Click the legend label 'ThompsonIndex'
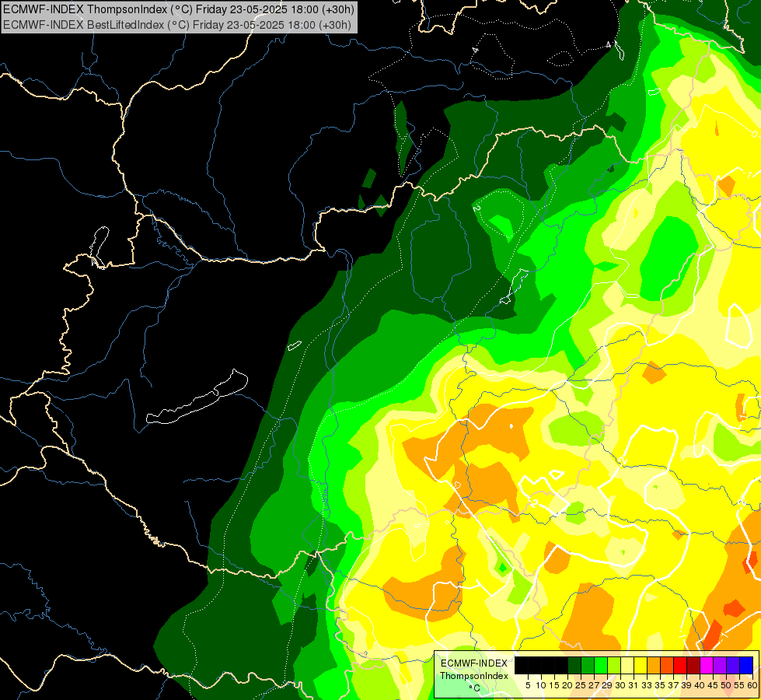Image resolution: width=761 pixels, height=700 pixels. pyautogui.click(x=474, y=676)
